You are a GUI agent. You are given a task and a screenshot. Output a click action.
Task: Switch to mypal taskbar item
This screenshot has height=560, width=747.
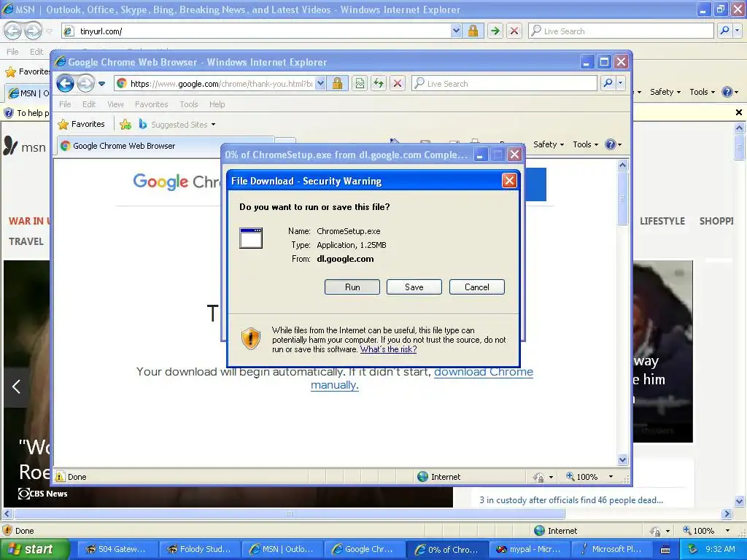528,549
